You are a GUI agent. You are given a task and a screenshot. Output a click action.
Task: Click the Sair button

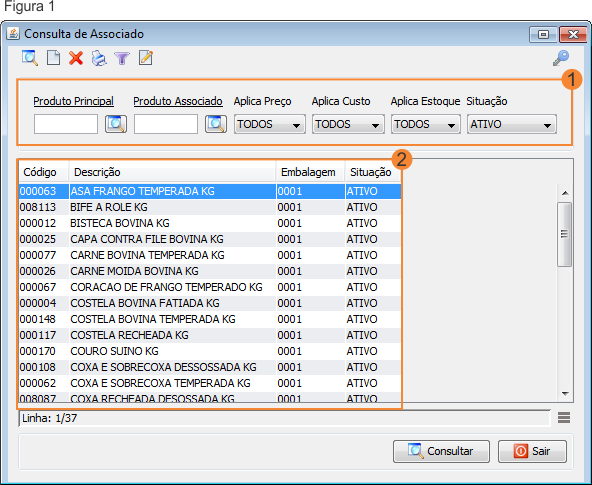[x=532, y=451]
